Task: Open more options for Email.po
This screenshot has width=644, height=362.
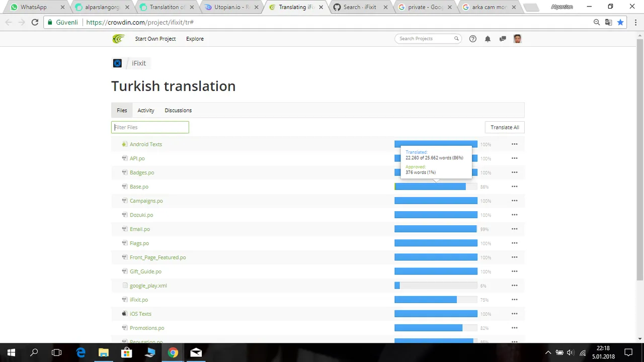Action: click(514, 229)
